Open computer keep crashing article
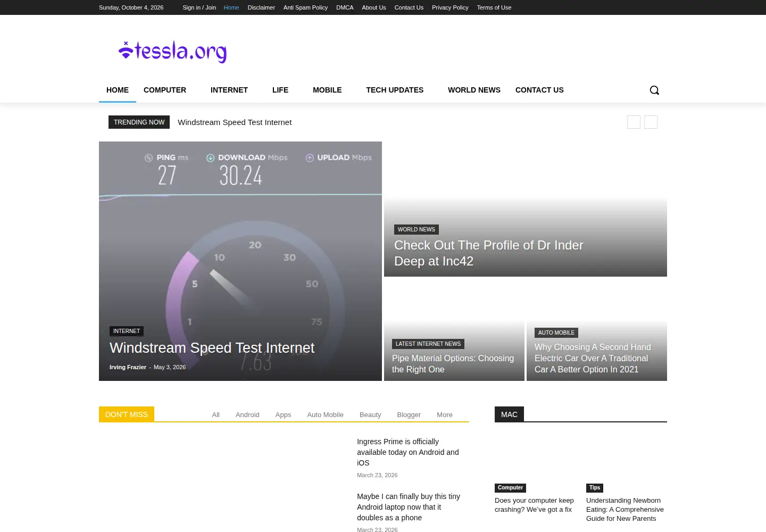 pyautogui.click(x=534, y=505)
